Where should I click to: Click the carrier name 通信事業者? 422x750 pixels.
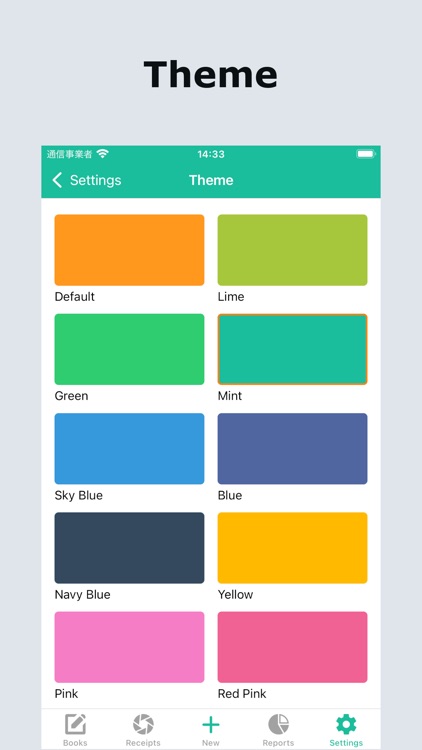(x=69, y=154)
